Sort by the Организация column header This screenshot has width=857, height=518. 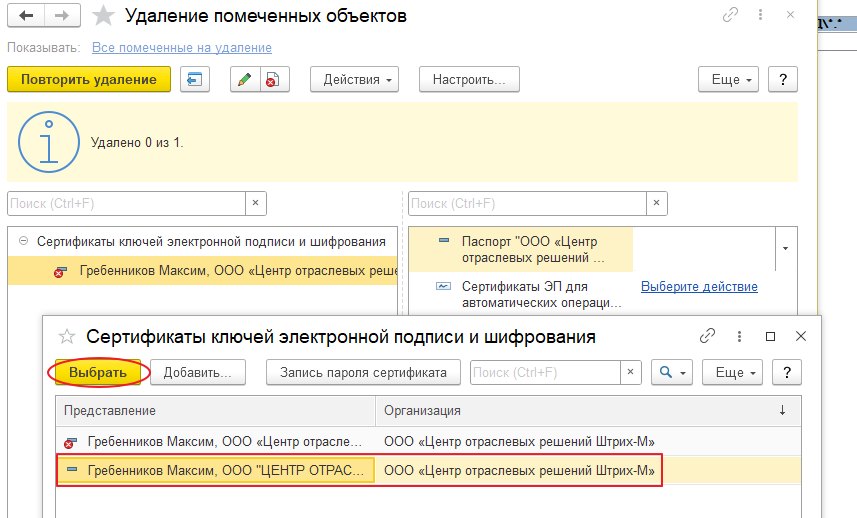[x=588, y=410]
